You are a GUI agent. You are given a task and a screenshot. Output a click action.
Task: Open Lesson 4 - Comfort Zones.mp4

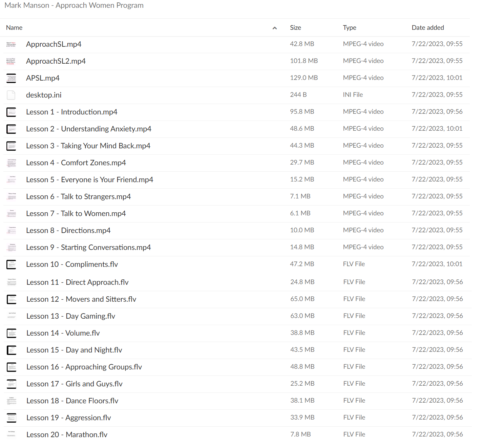76,163
